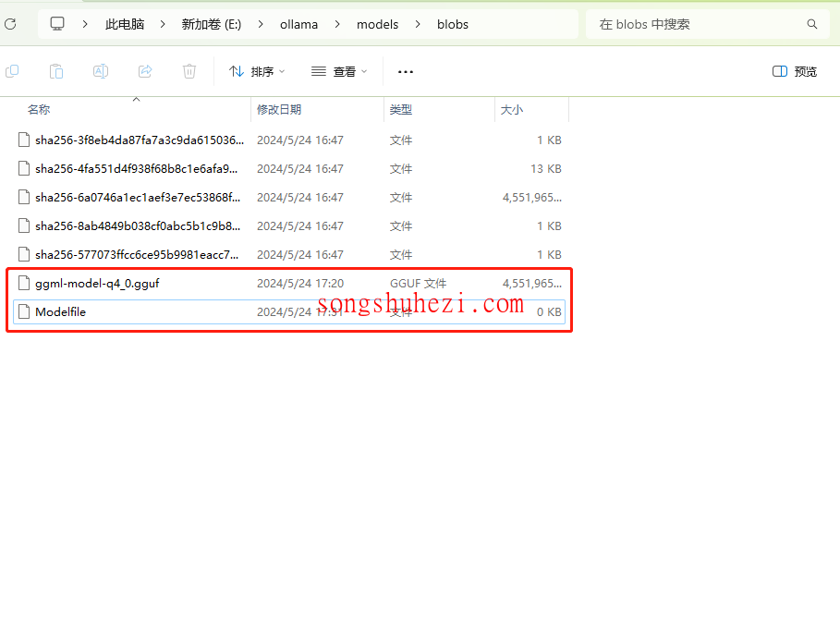This screenshot has width=840, height=621.
Task: Click the 13 KB size cell
Action: click(546, 168)
